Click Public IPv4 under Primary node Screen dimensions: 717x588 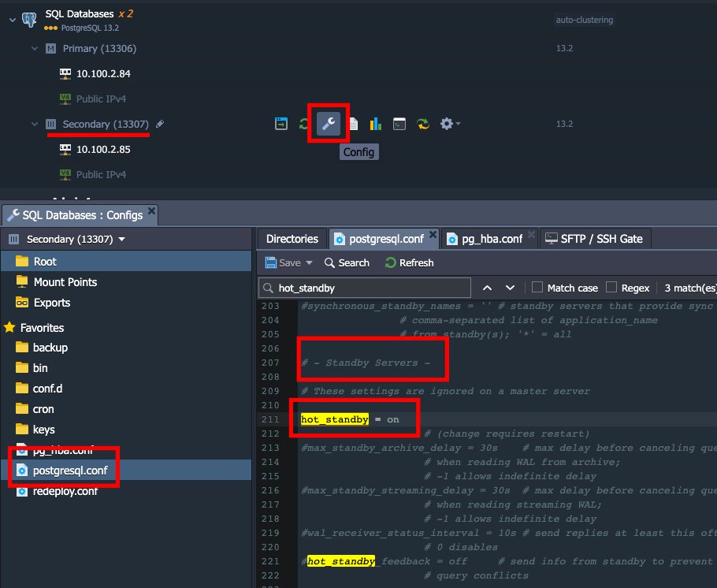tap(101, 99)
